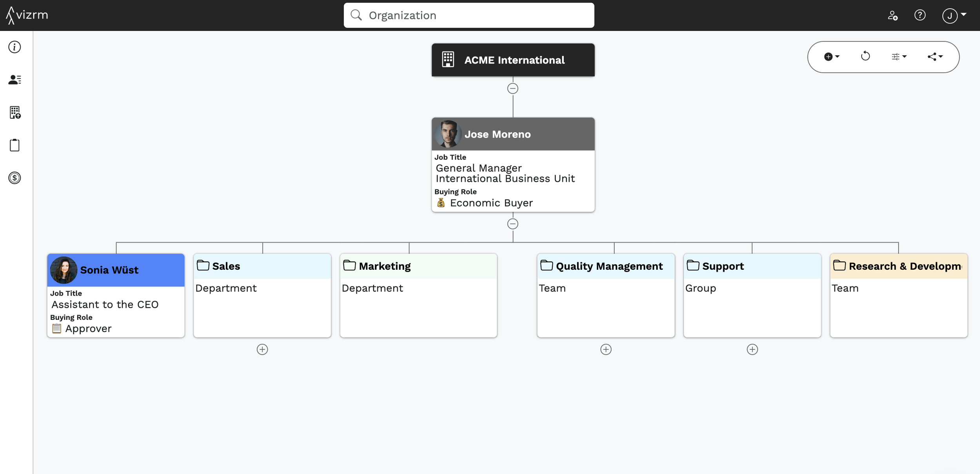The image size is (980, 474).
Task: Open the add (plus) dropdown in the toolbar
Action: tap(831, 57)
